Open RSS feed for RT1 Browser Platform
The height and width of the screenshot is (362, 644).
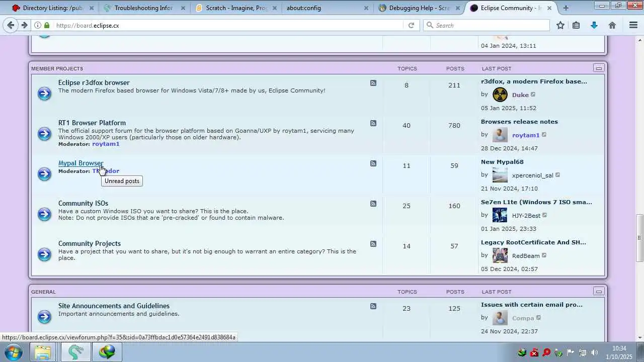[373, 123]
